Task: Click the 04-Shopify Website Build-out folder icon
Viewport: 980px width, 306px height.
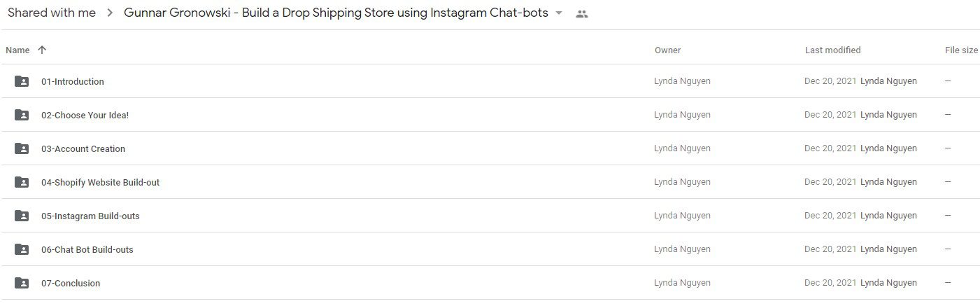Action: pos(22,182)
